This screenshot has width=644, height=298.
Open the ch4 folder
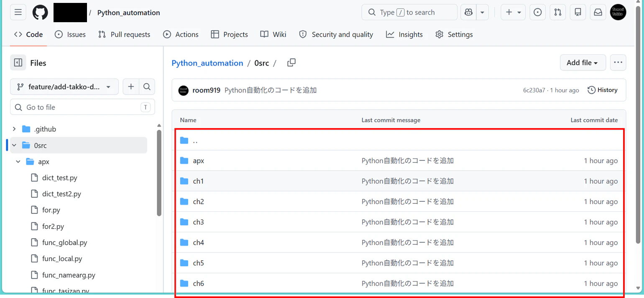pos(199,243)
